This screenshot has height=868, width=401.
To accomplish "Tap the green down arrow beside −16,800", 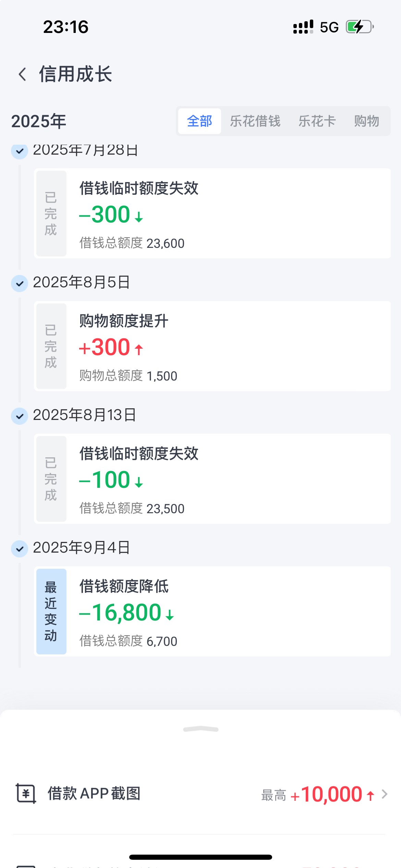I will click(170, 615).
